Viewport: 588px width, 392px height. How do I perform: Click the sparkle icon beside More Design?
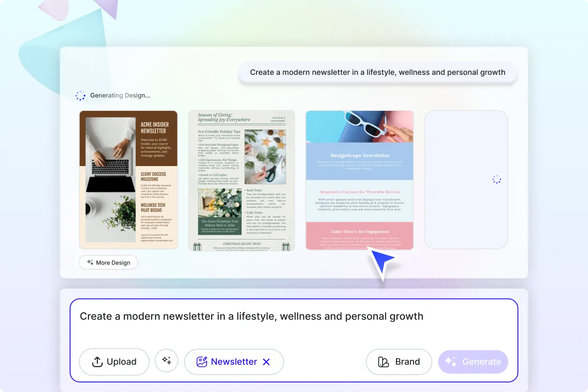coord(90,262)
